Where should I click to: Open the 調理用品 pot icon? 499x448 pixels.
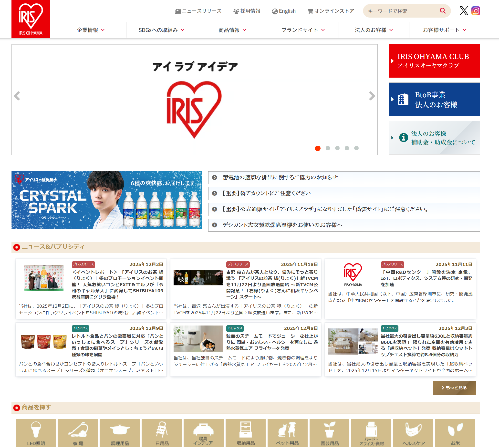pyautogui.click(x=120, y=432)
